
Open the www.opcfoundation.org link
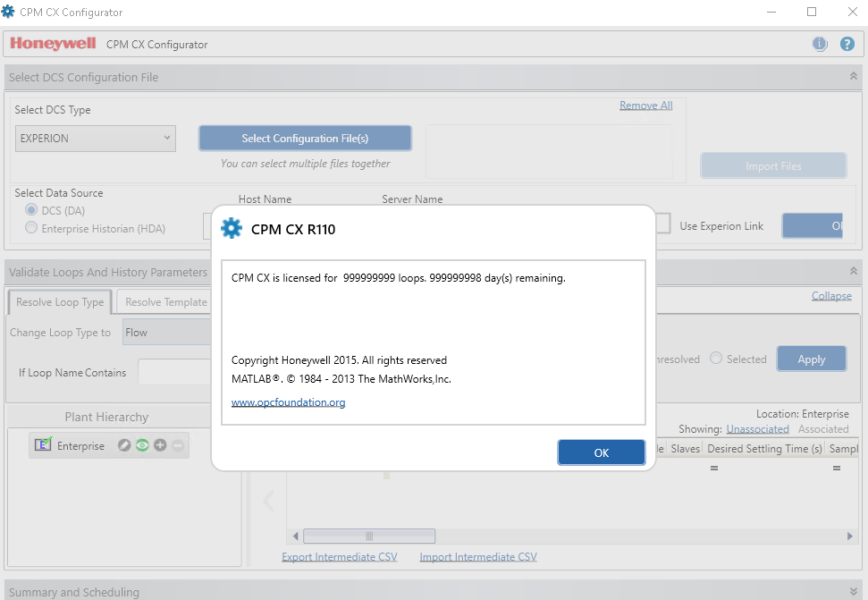289,402
